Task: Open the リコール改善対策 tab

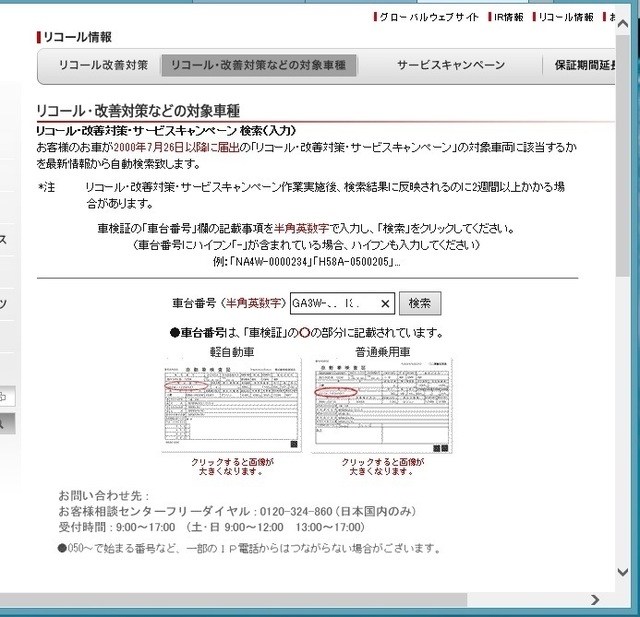Action: tap(103, 65)
